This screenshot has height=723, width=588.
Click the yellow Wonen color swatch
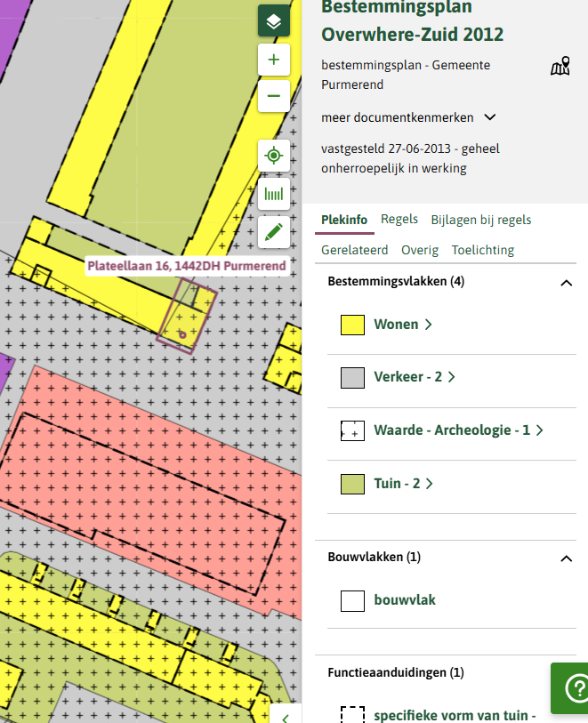[353, 325]
